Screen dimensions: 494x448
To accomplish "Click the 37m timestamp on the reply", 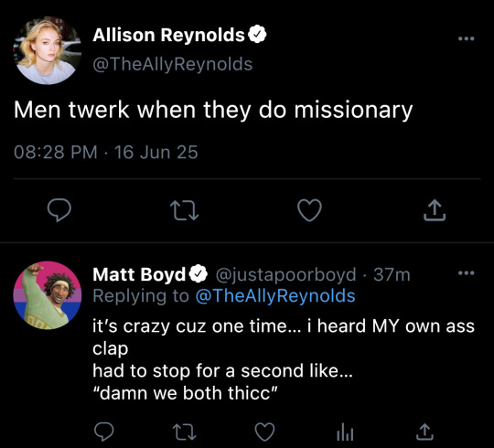I will [x=392, y=274].
